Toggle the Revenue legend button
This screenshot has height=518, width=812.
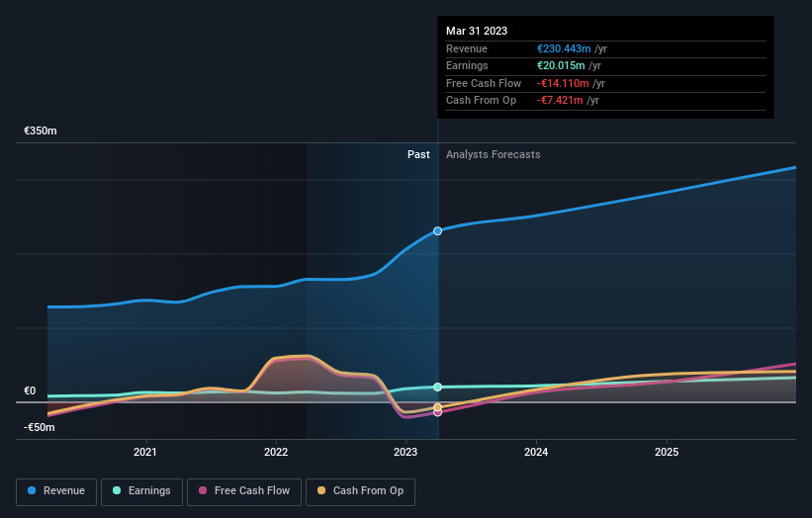coord(56,491)
